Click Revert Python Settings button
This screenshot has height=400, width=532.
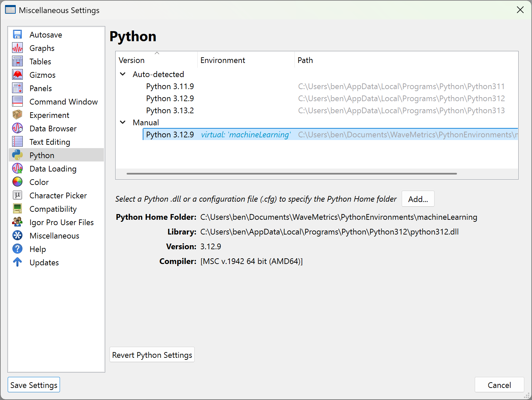pyautogui.click(x=152, y=355)
